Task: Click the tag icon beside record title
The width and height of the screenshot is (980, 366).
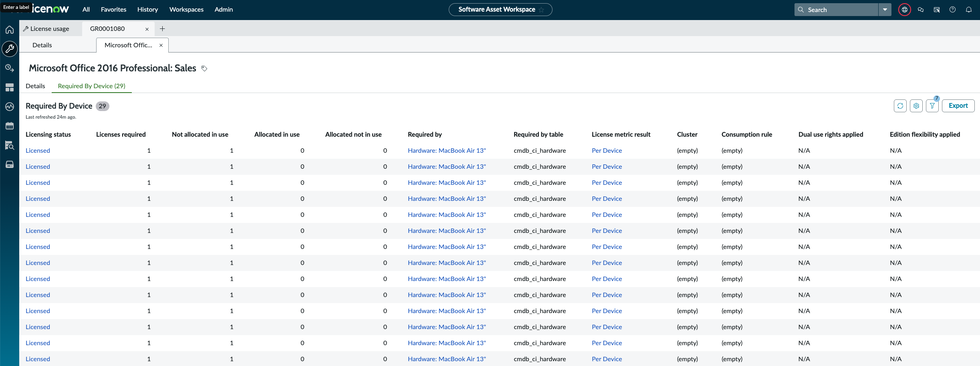Action: click(x=204, y=69)
